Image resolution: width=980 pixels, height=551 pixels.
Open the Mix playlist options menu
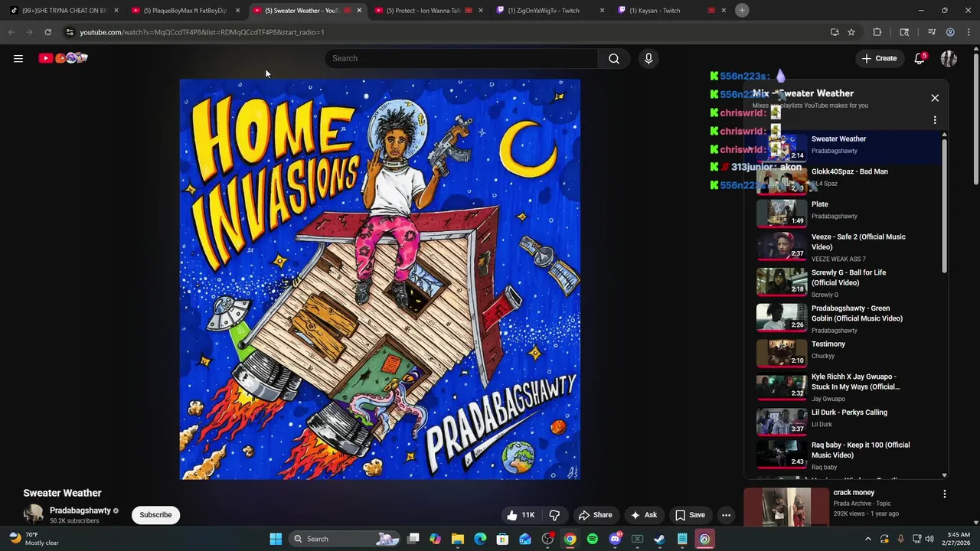tap(935, 120)
